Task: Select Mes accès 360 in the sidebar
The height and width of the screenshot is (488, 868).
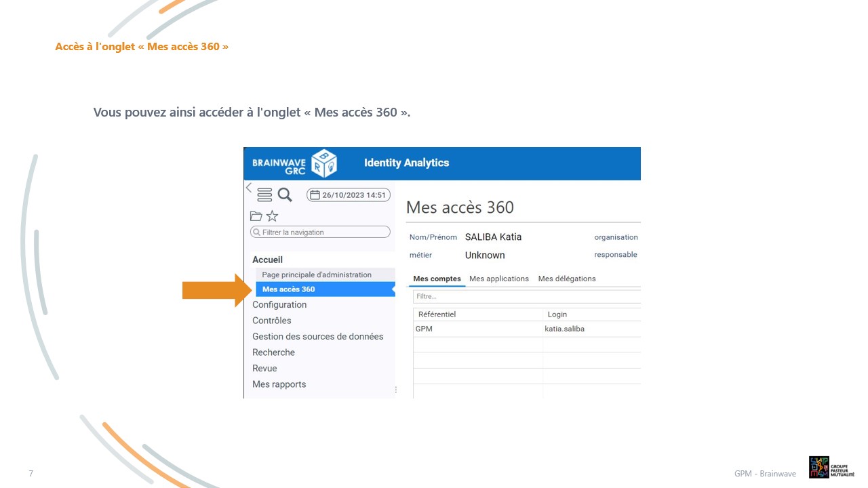Action: pyautogui.click(x=289, y=289)
